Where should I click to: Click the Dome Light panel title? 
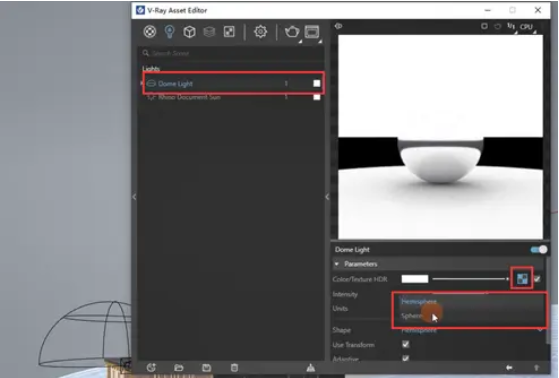click(352, 250)
